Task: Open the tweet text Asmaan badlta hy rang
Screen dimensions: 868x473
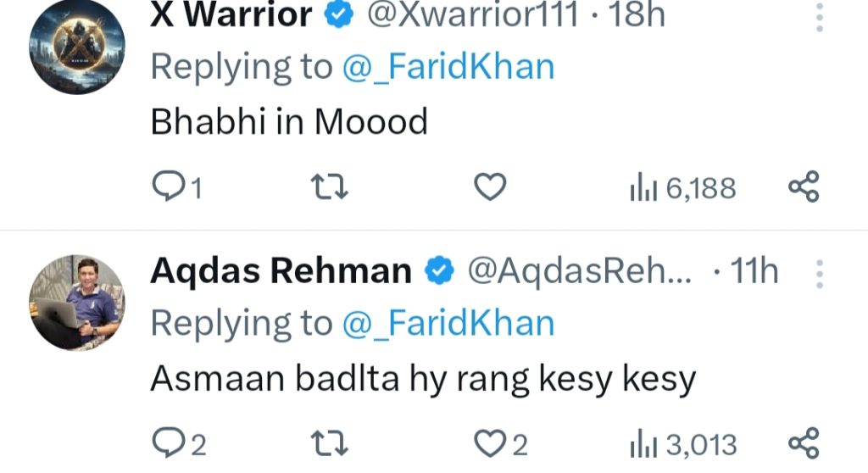Action: (422, 379)
